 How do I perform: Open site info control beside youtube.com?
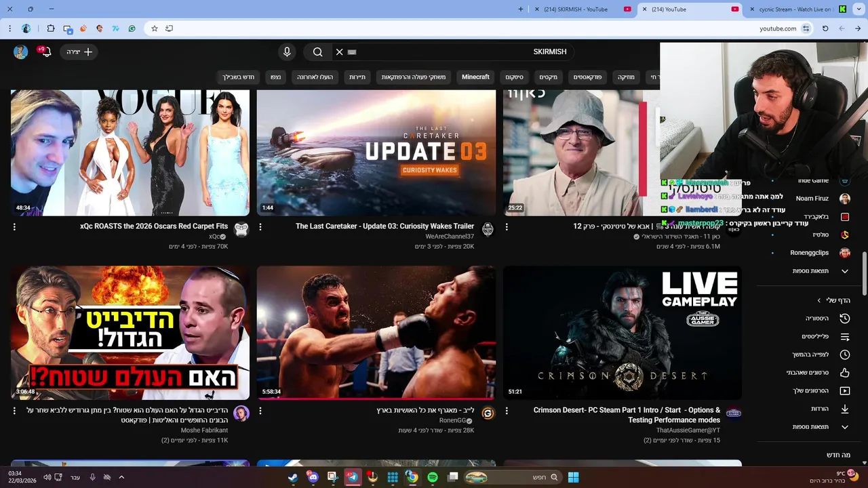tap(806, 28)
